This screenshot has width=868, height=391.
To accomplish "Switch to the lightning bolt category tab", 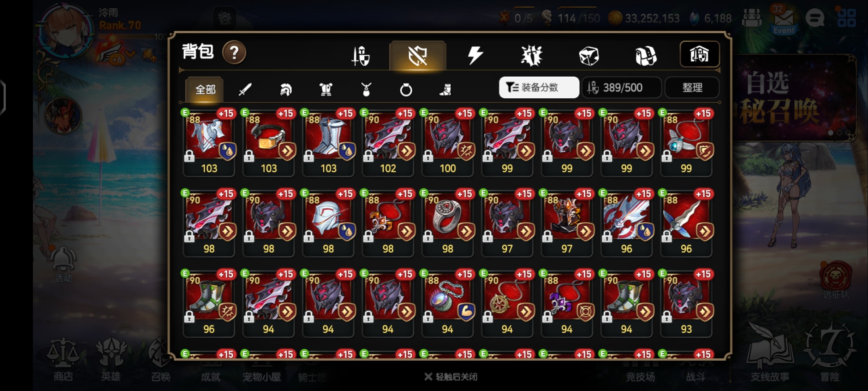I will [x=475, y=55].
